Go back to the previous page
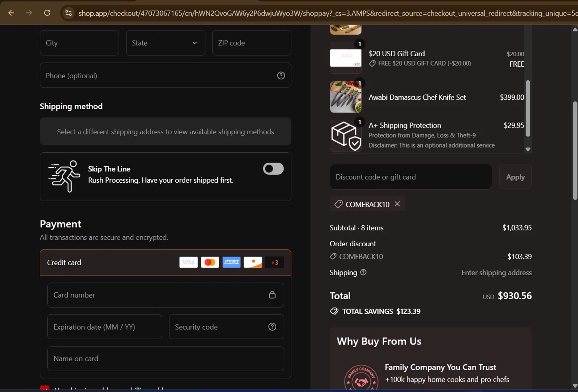The image size is (578, 392). 11,13
